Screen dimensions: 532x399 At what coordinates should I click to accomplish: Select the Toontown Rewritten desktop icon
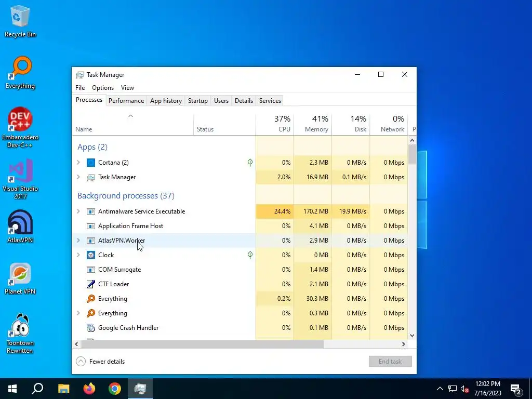click(20, 334)
